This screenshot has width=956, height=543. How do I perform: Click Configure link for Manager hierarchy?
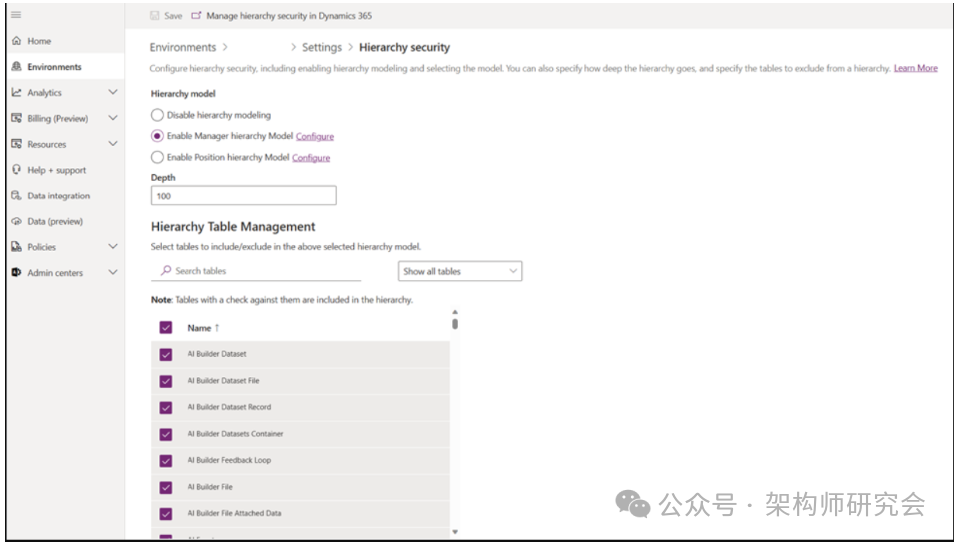(315, 136)
